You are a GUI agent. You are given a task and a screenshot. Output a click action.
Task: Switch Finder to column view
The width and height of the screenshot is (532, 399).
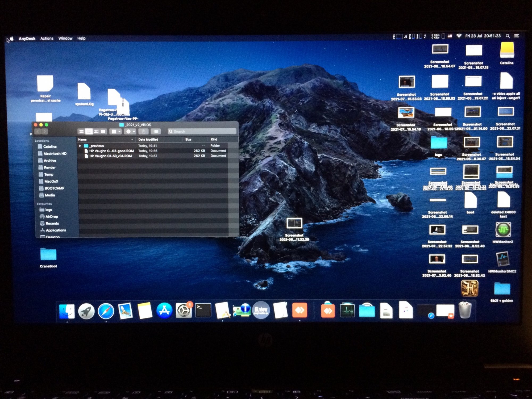[x=96, y=132]
